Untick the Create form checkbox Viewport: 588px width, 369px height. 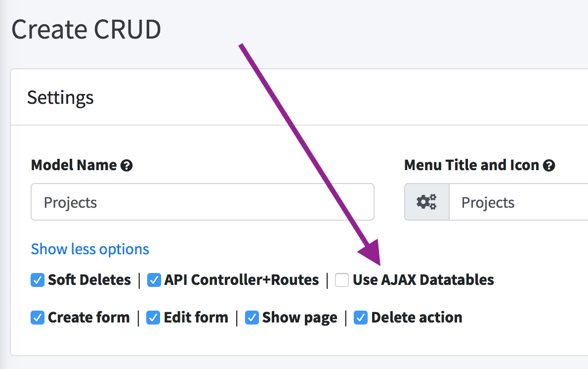(38, 318)
